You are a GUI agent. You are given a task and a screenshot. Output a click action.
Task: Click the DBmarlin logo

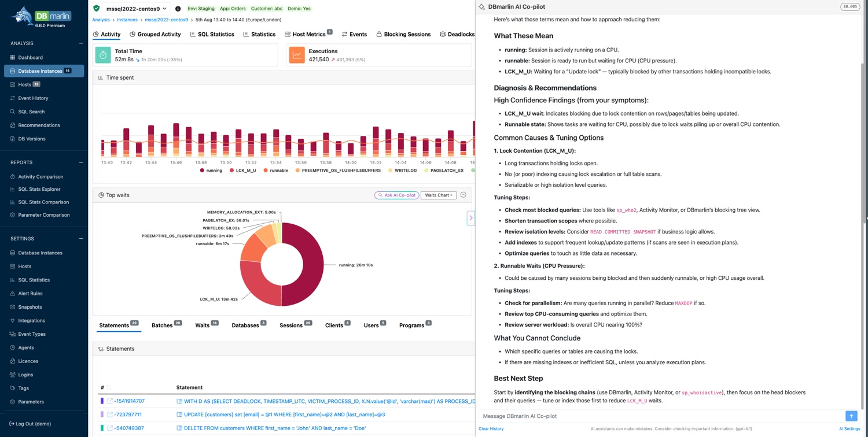(41, 17)
